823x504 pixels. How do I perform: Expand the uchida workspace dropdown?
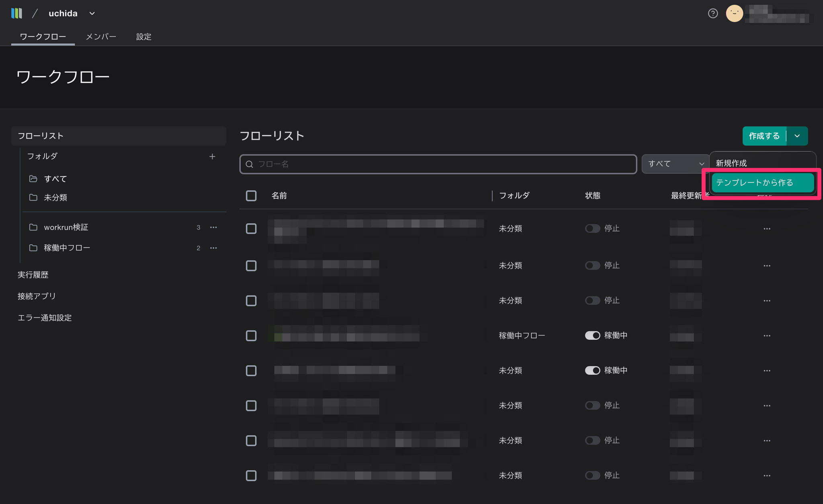point(92,14)
